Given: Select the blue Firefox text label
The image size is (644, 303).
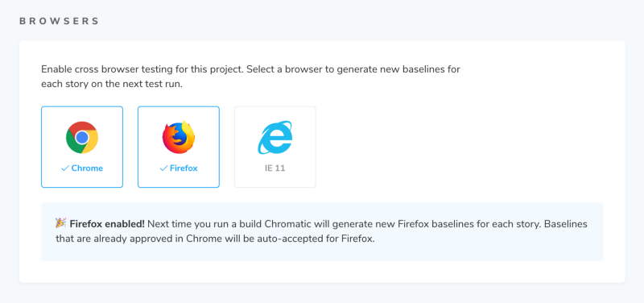Looking at the screenshot, I should (184, 168).
